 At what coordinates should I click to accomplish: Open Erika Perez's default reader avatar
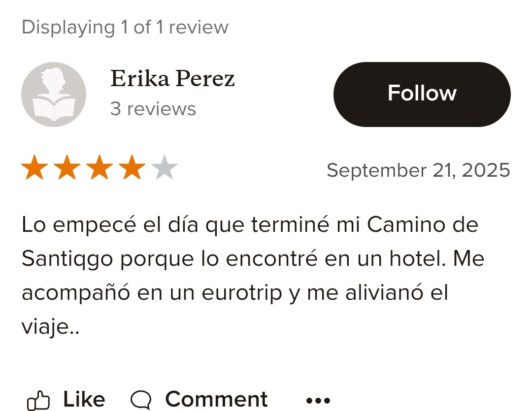pos(54,95)
